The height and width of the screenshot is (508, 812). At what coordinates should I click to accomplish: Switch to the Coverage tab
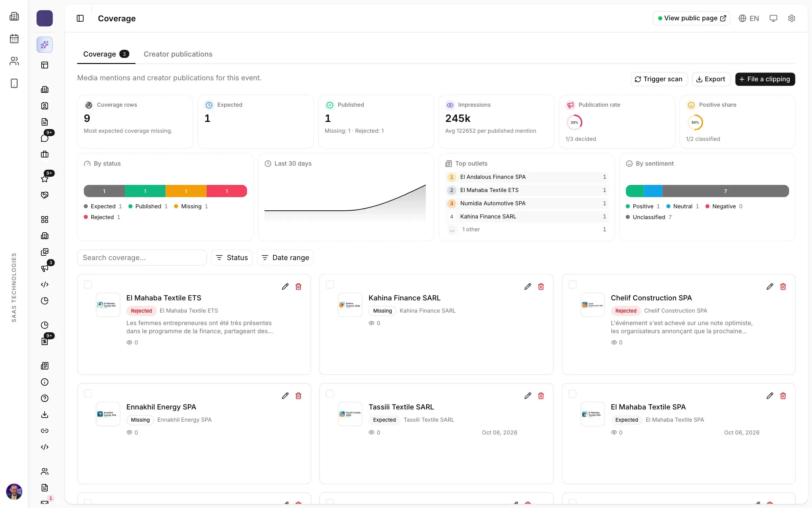pos(106,54)
